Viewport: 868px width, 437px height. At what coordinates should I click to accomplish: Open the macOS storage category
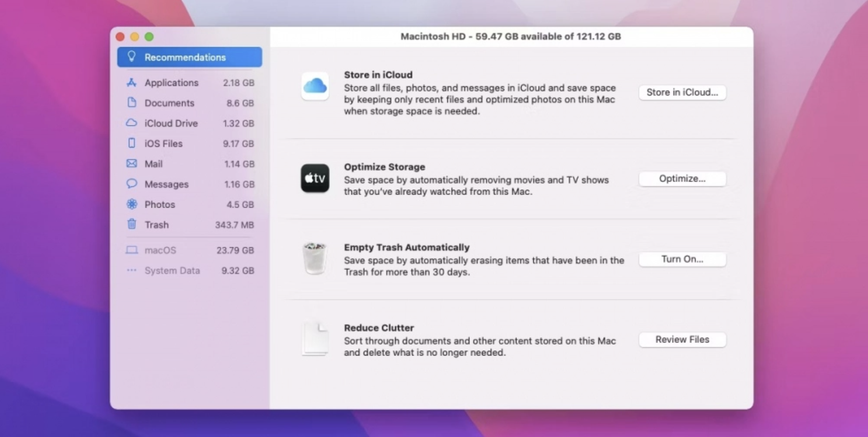click(160, 250)
